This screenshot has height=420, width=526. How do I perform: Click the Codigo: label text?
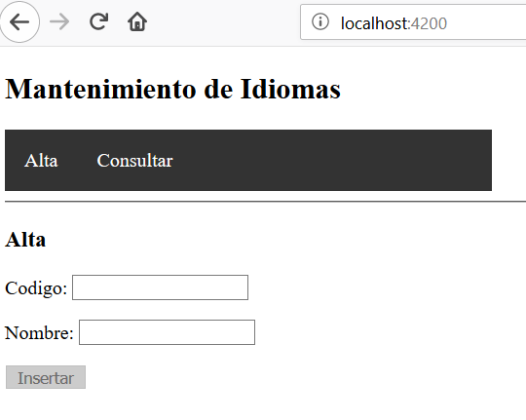click(x=36, y=288)
